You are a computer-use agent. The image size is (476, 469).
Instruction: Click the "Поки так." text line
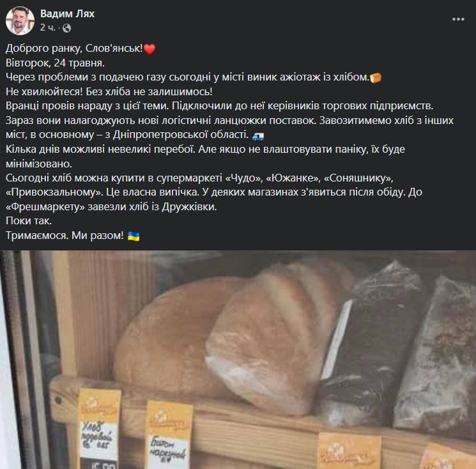(29, 220)
